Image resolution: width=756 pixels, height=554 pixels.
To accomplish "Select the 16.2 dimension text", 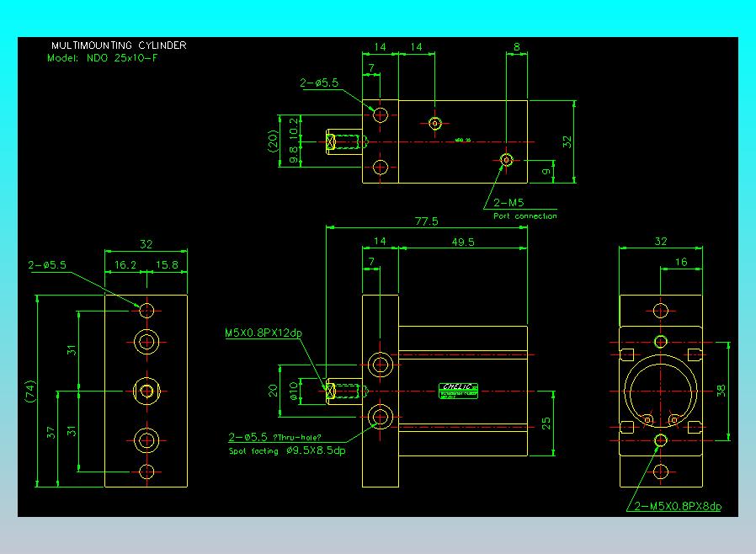I will [x=125, y=264].
